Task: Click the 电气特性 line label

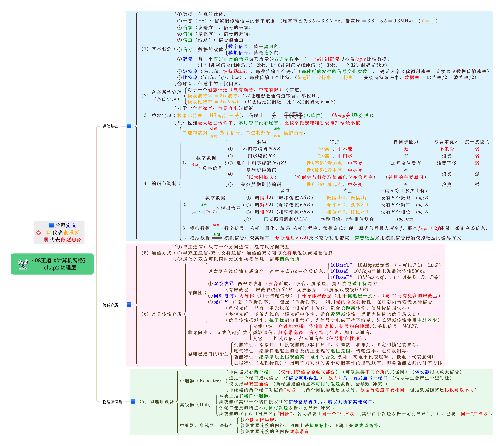Action: [x=244, y=351]
